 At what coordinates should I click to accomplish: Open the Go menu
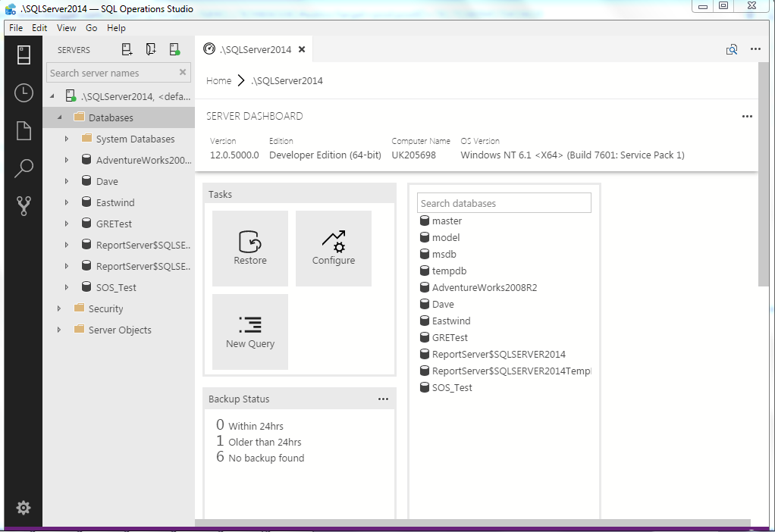point(92,28)
